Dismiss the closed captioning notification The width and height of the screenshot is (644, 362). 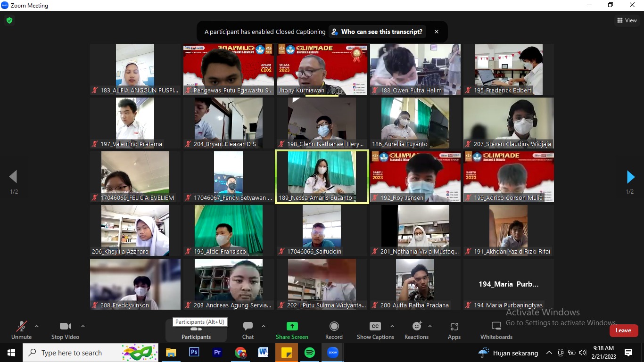[x=437, y=32]
